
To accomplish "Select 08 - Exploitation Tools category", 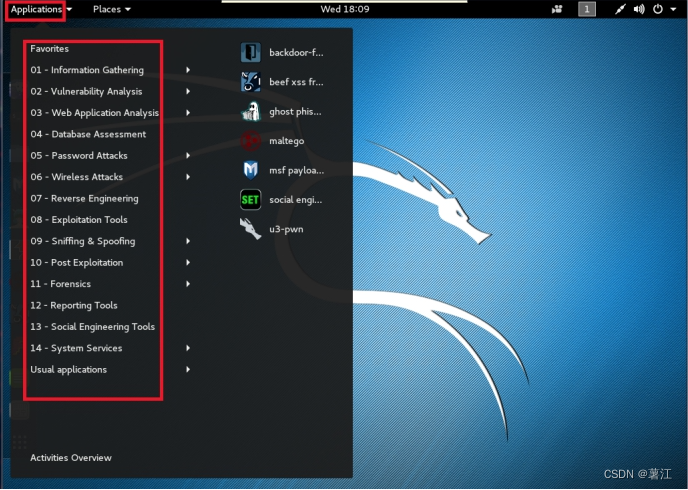I will pos(79,220).
